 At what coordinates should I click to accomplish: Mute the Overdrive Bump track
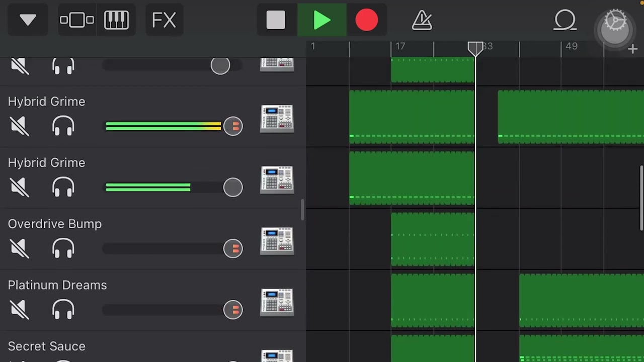coord(20,248)
